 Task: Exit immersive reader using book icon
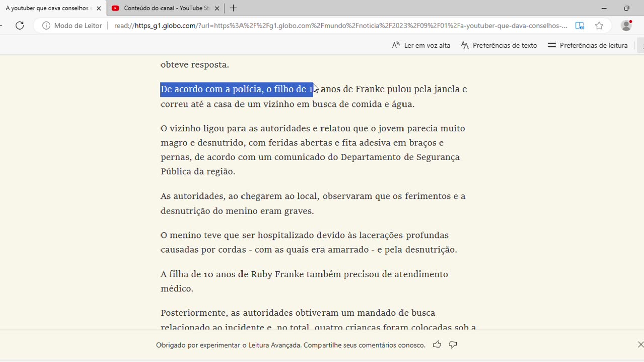[x=580, y=25]
